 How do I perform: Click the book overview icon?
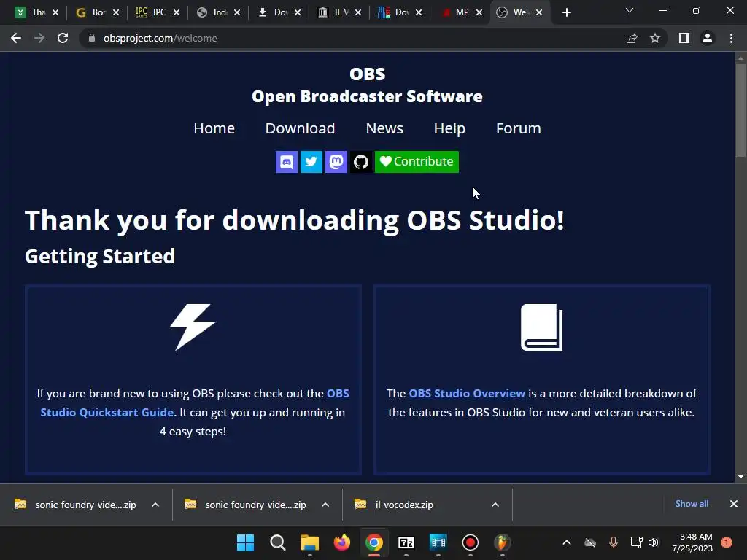[542, 327]
